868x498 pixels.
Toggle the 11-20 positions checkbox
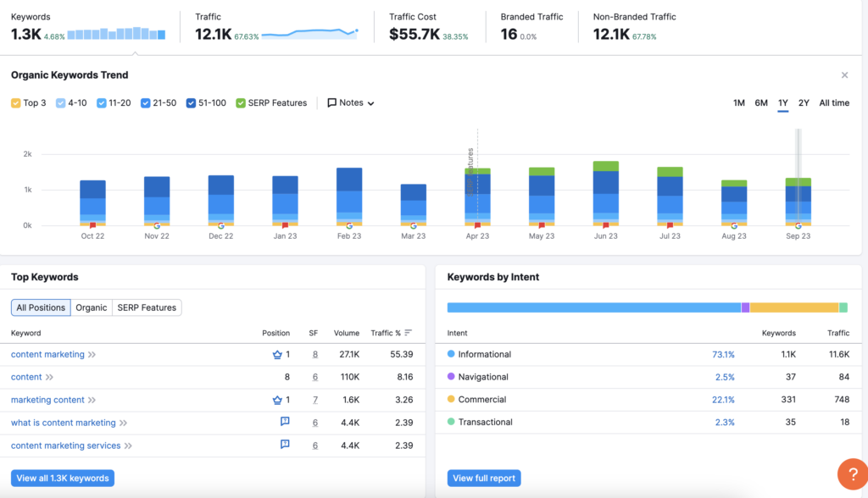click(102, 103)
